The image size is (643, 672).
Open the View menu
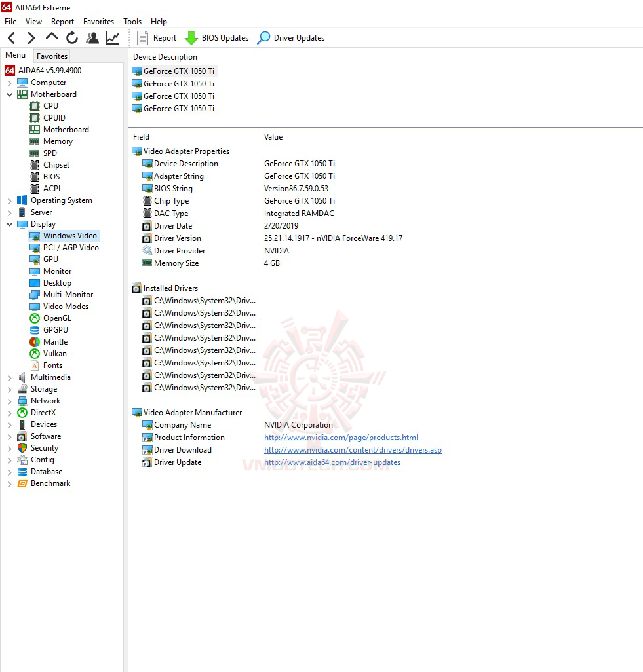33,22
